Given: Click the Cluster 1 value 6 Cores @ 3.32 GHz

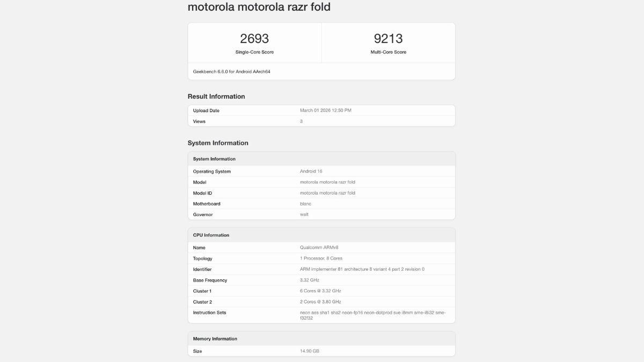Looking at the screenshot, I should 320,291.
